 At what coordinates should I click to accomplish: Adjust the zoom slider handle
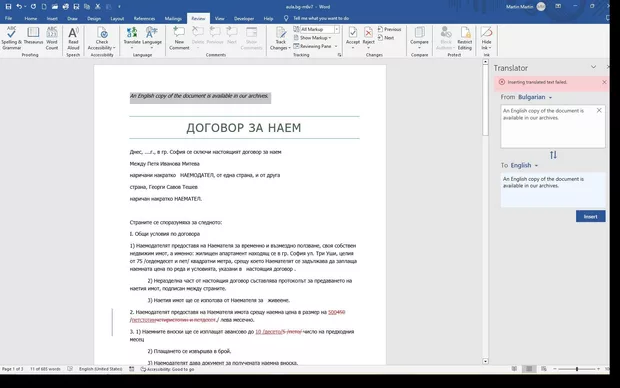click(x=577, y=369)
